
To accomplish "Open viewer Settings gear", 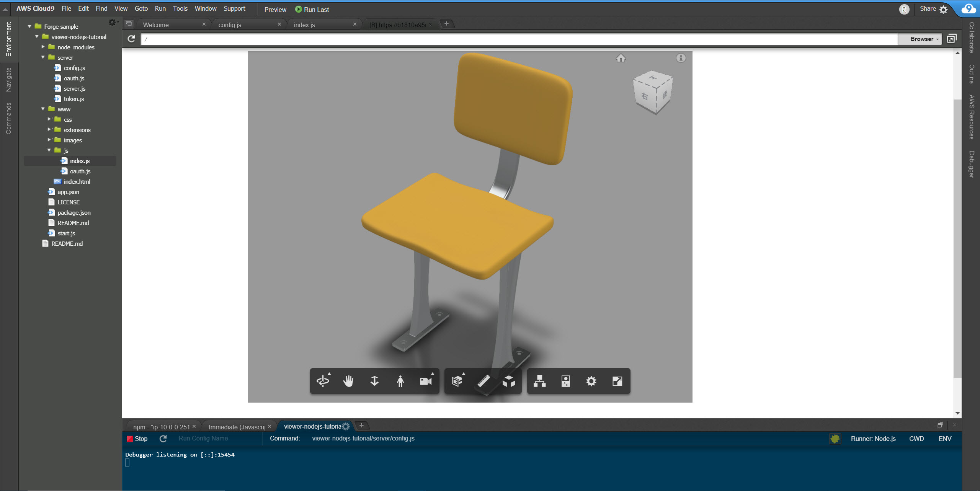I will [591, 381].
